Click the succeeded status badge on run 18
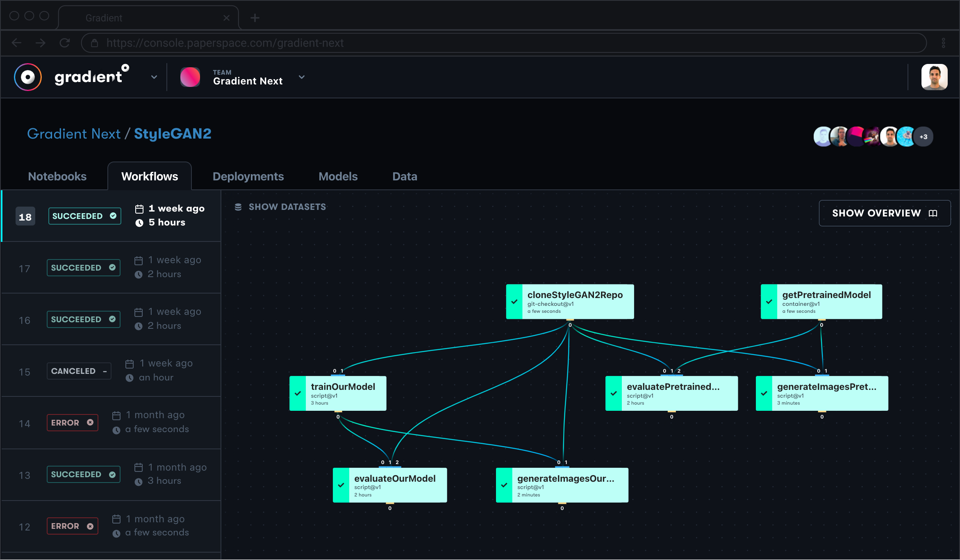 click(83, 215)
